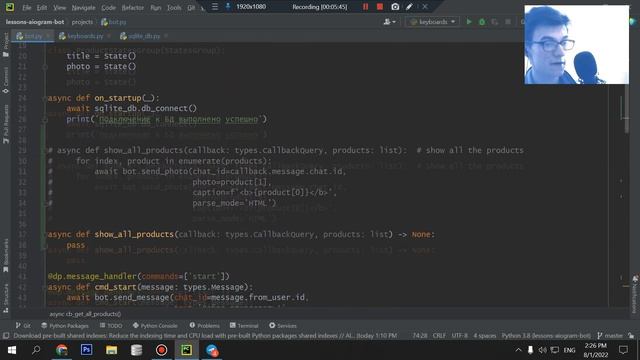Switch to the keyboards.py editor tab
The height and width of the screenshot is (360, 640).
pyautogui.click(x=85, y=36)
